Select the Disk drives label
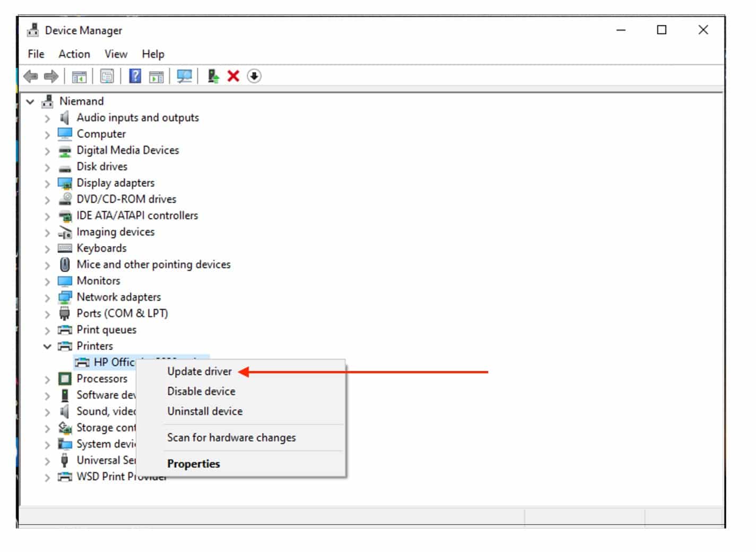This screenshot has height=552, width=756. (x=102, y=167)
